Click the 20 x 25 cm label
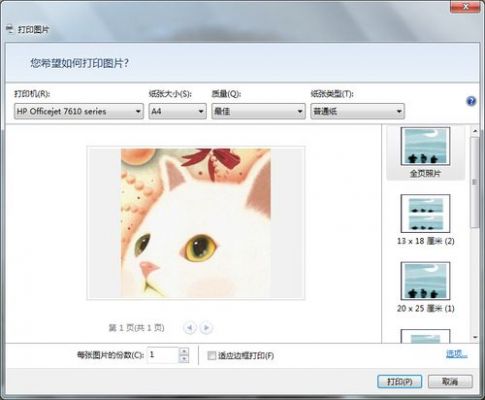485x400 pixels. tap(425, 308)
